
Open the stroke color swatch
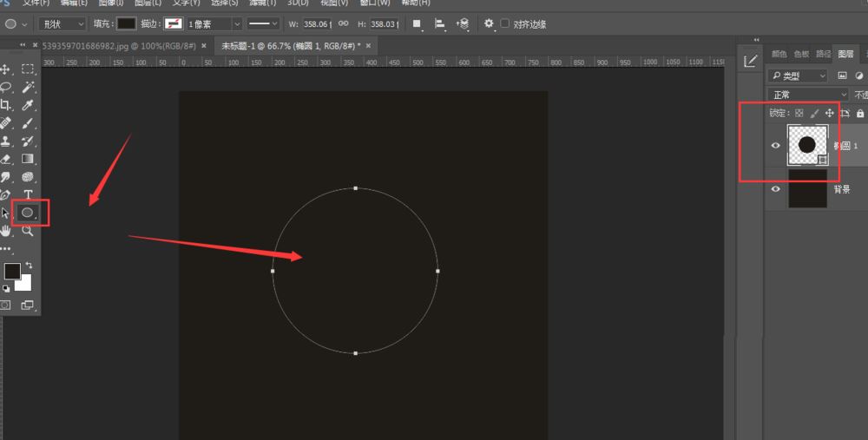point(174,23)
